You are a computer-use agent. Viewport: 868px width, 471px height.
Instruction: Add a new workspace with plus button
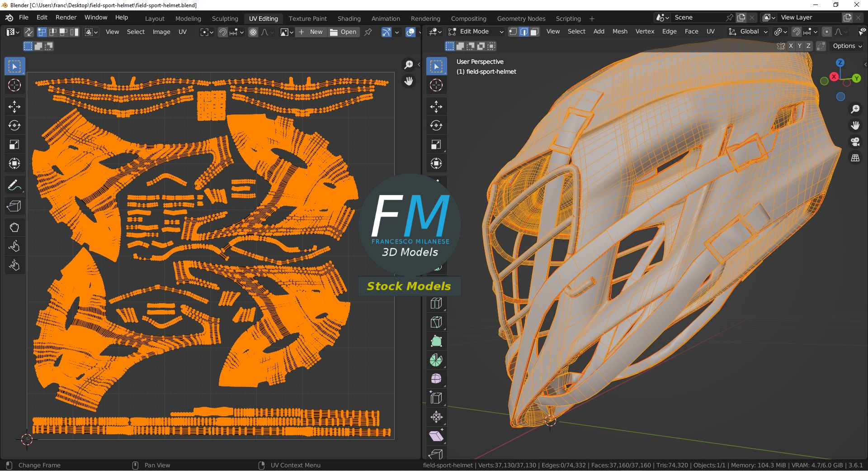[x=592, y=19]
